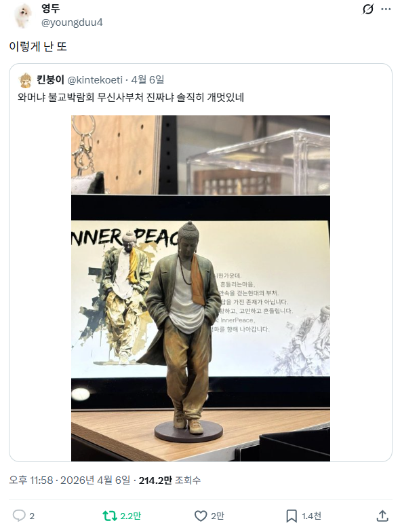Open 킨붕이's small quoted avatar
Screen dimensions: 402x532
26,80
